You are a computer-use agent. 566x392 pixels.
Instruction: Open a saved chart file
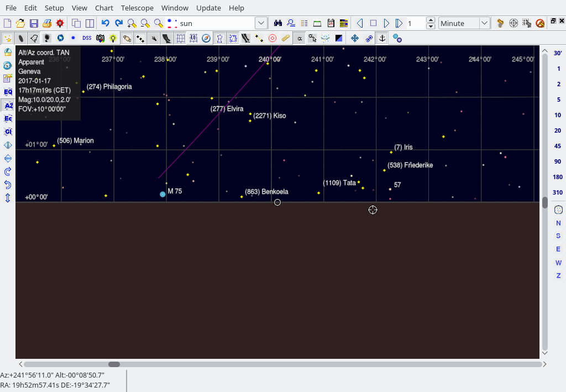(x=20, y=23)
